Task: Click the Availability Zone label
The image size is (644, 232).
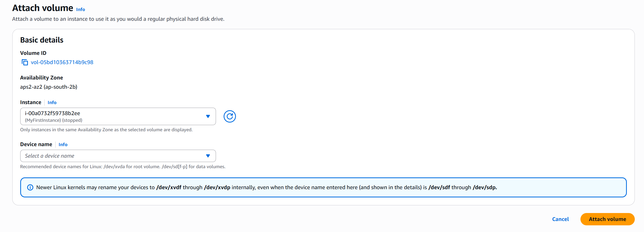Action: pos(41,78)
